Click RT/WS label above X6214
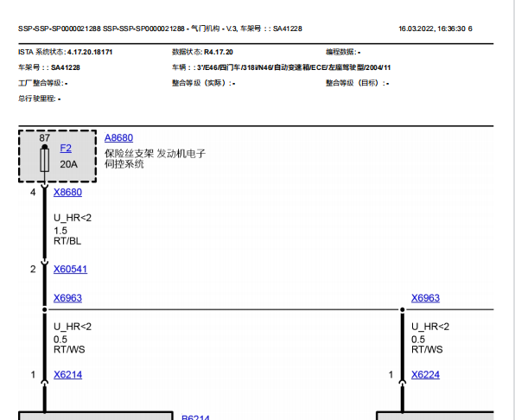This screenshot has height=420, width=515. [69, 349]
